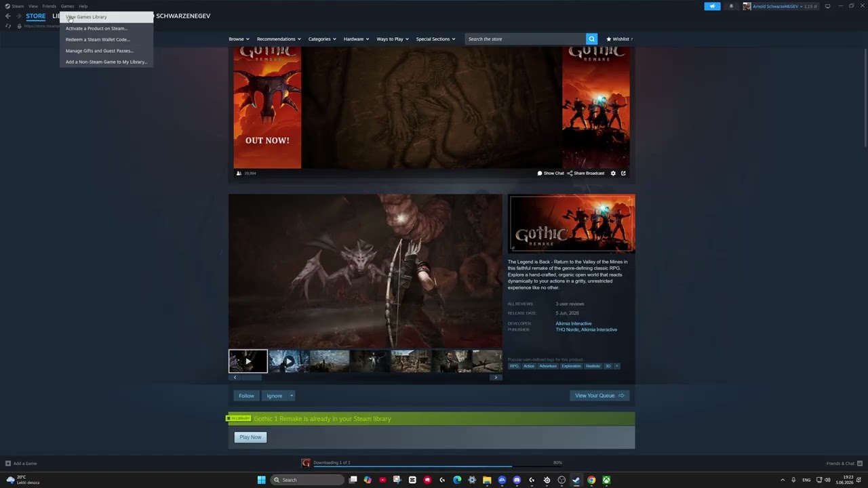Select Activate a Product on Steam
868x488 pixels.
106,28
